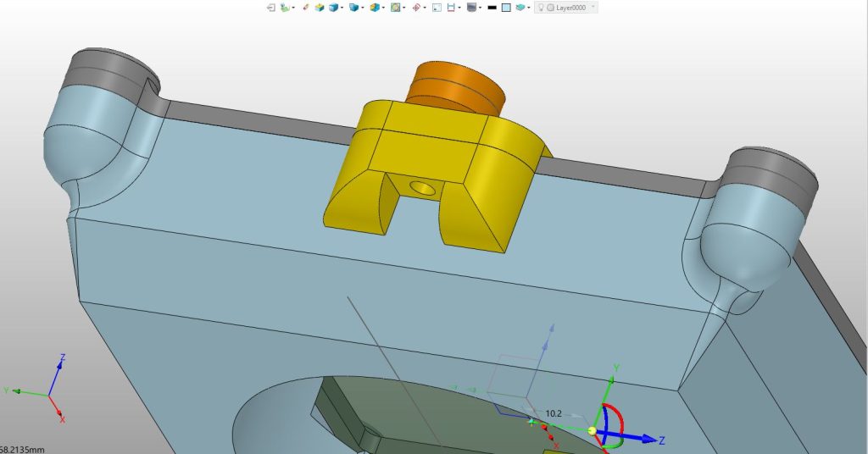Click the black line color swatch
This screenshot has width=868, height=454.
(x=492, y=8)
